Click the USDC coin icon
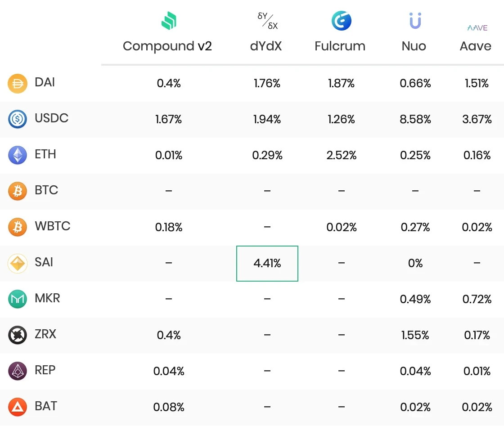 (18, 119)
